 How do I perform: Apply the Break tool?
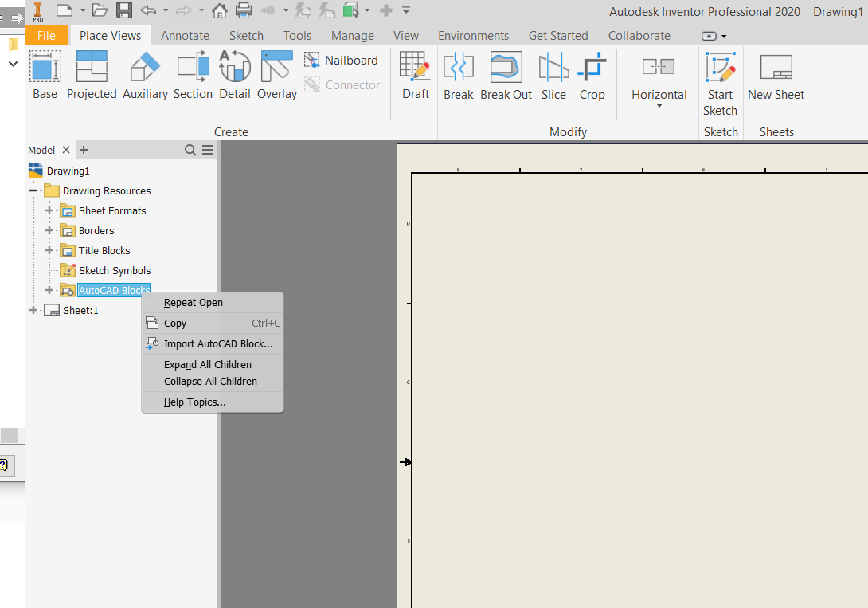pos(459,76)
